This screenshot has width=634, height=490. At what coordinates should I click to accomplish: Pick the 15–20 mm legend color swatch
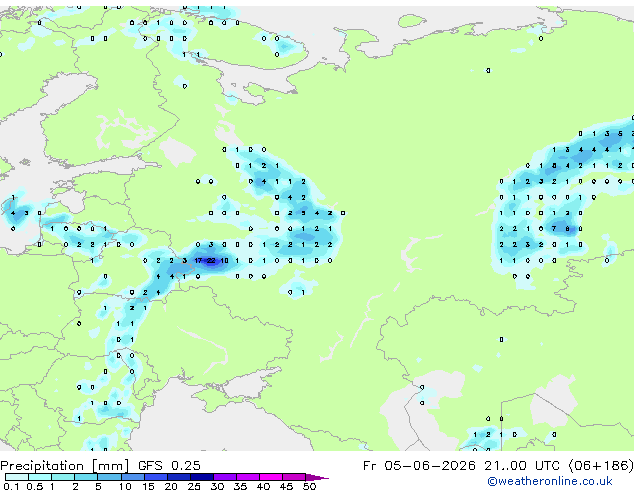point(156,477)
